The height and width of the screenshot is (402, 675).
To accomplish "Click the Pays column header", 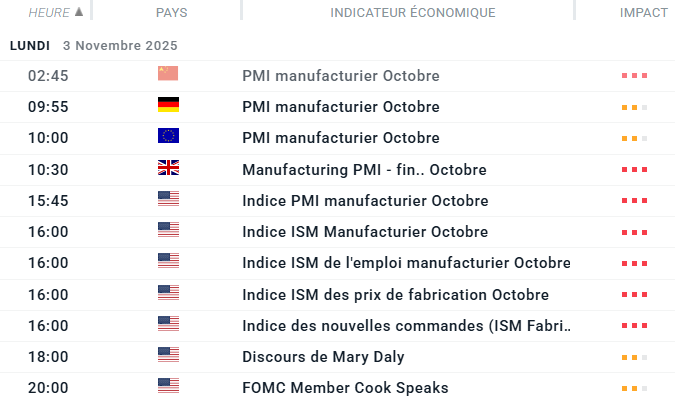I will [171, 13].
